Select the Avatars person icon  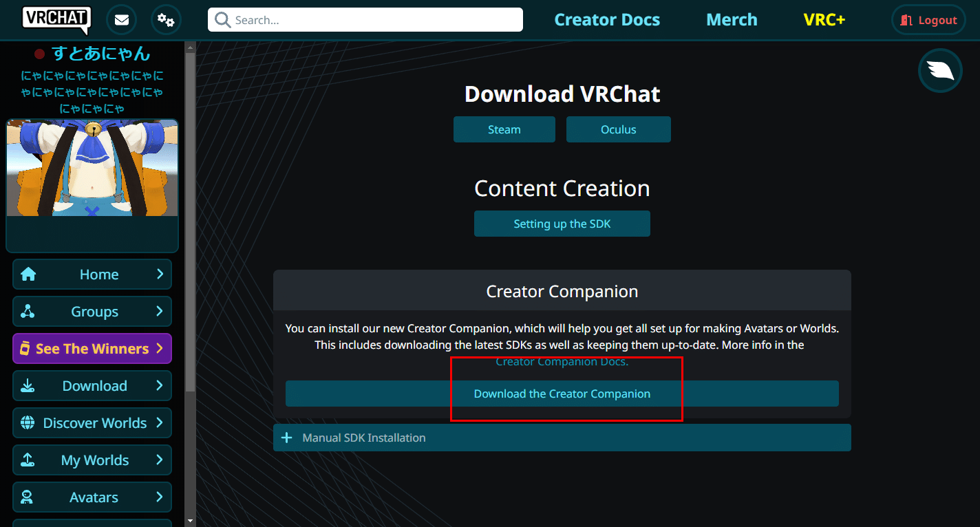pos(28,497)
